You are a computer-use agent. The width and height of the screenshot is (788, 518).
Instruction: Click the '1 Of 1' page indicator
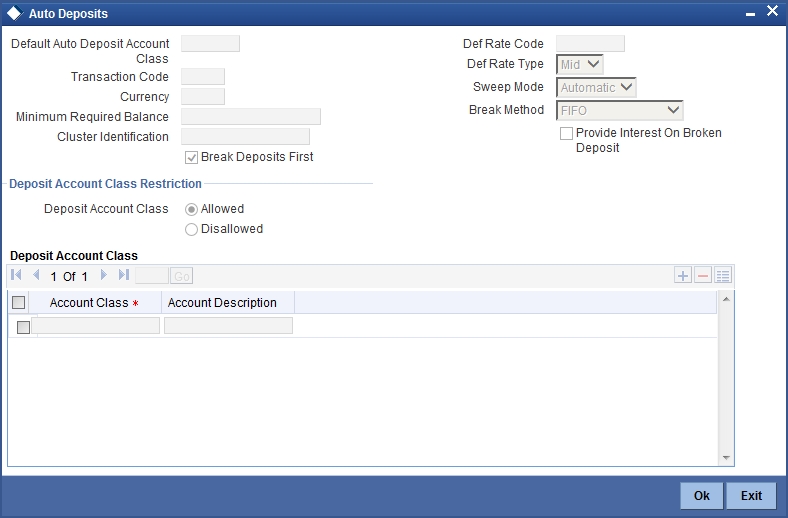[x=69, y=276]
